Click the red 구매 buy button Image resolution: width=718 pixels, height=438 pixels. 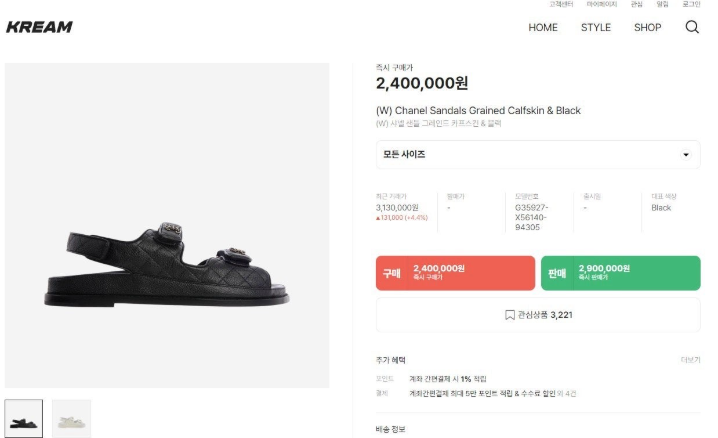pyautogui.click(x=455, y=273)
